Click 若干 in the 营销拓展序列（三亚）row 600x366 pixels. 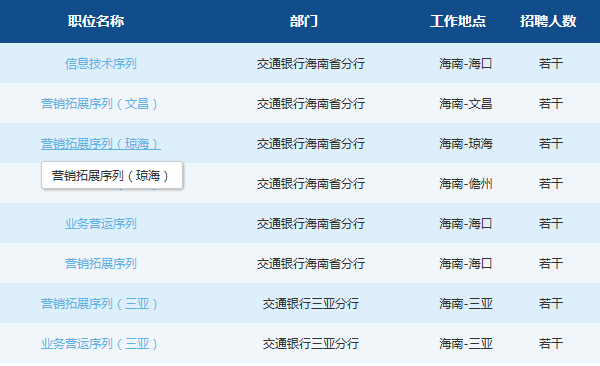[x=551, y=304]
